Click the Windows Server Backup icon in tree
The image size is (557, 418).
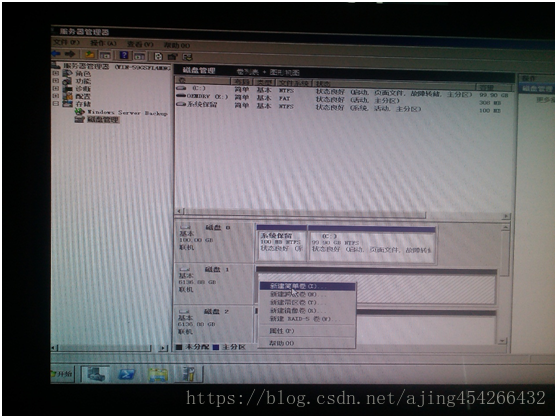(x=80, y=112)
